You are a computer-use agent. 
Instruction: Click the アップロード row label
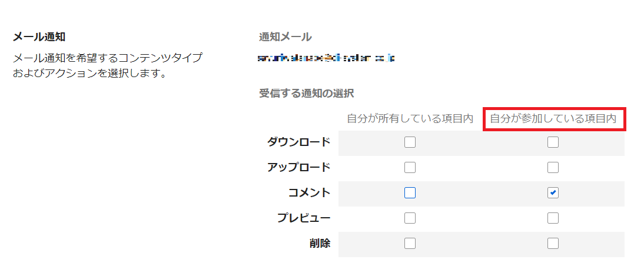[x=298, y=168]
